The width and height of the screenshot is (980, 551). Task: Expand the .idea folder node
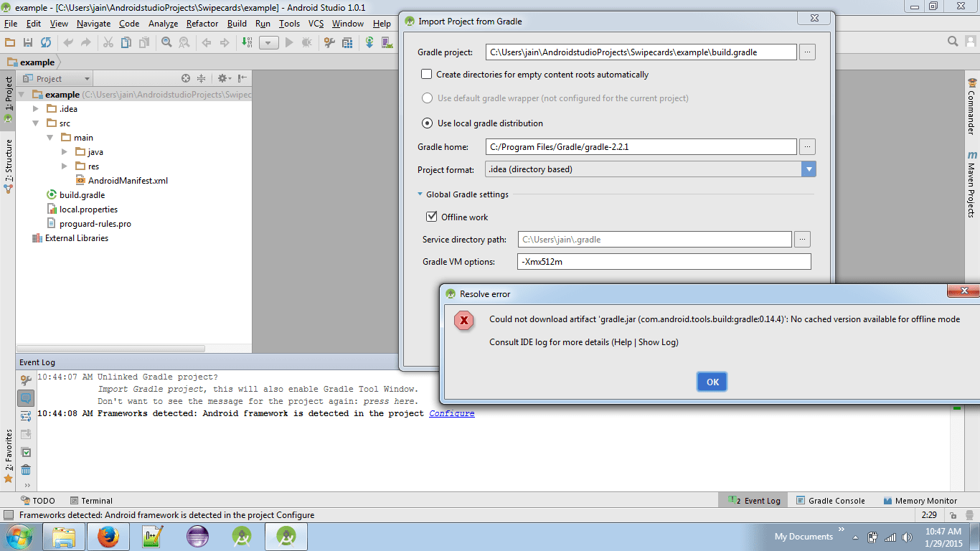36,109
